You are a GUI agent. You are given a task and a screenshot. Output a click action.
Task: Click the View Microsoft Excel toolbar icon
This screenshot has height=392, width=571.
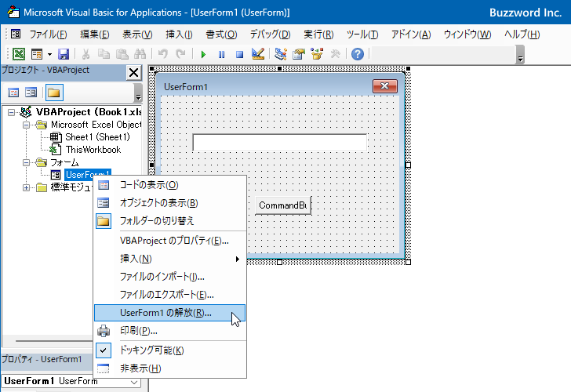click(x=19, y=54)
